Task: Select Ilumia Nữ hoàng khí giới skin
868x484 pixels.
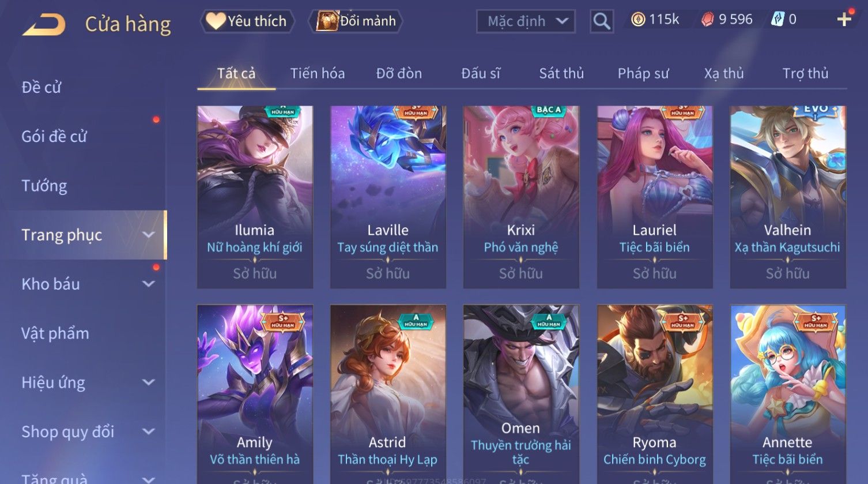Action: coord(255,197)
